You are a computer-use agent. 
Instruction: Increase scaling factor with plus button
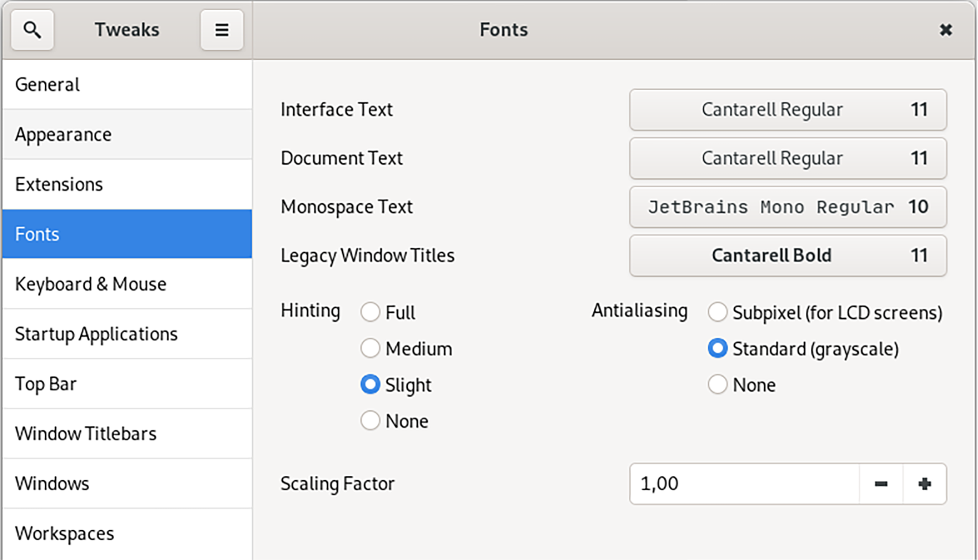point(924,484)
